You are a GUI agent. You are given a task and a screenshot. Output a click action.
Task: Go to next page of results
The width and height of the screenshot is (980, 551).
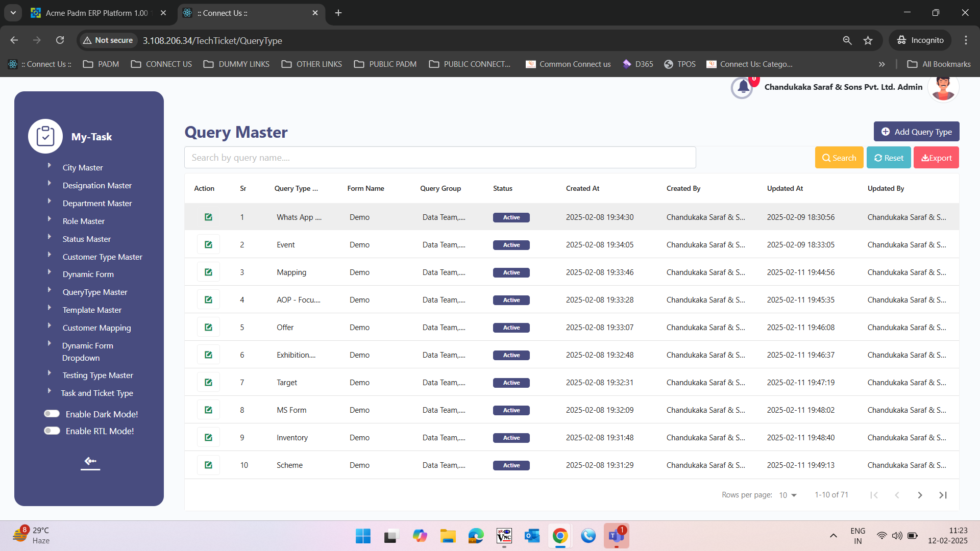click(920, 495)
